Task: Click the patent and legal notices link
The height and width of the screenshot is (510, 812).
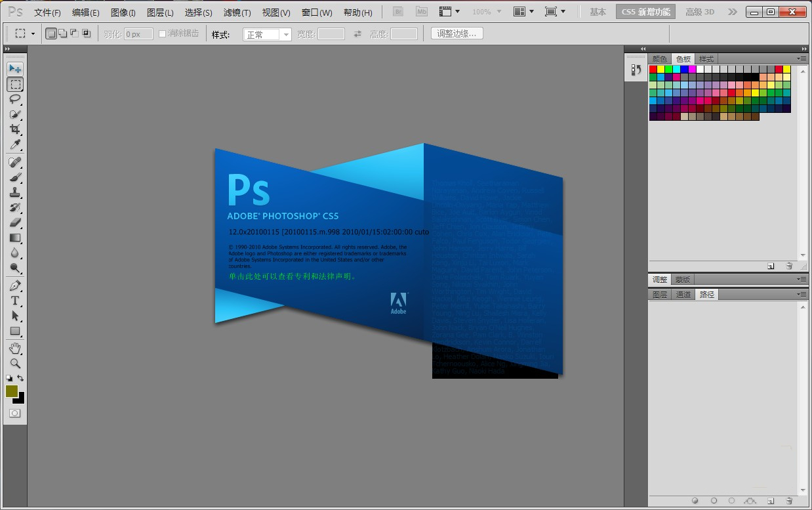Action: pyautogui.click(x=291, y=276)
